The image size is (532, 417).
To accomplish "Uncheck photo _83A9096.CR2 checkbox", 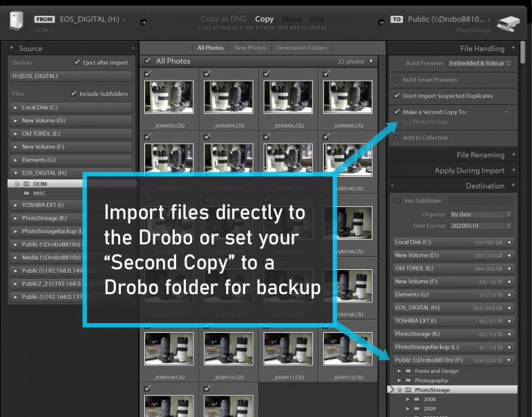I will coord(326,74).
